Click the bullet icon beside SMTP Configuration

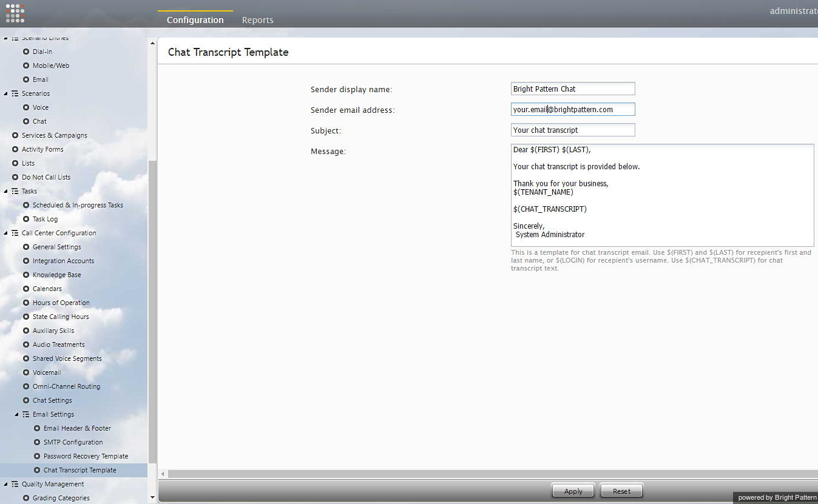point(37,442)
